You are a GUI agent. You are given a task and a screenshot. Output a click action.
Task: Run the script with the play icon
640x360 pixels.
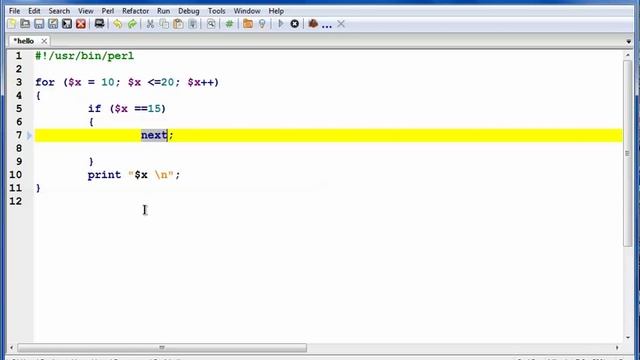click(x=280, y=24)
